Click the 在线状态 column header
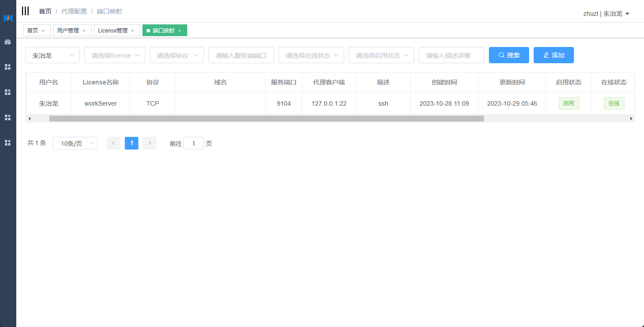The height and width of the screenshot is (327, 644). tap(613, 82)
